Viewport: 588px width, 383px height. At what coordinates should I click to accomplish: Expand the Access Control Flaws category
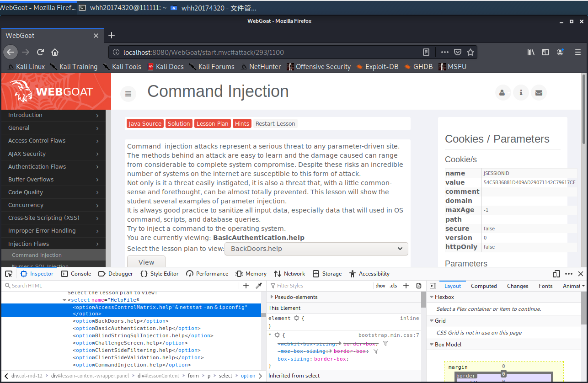(x=53, y=141)
